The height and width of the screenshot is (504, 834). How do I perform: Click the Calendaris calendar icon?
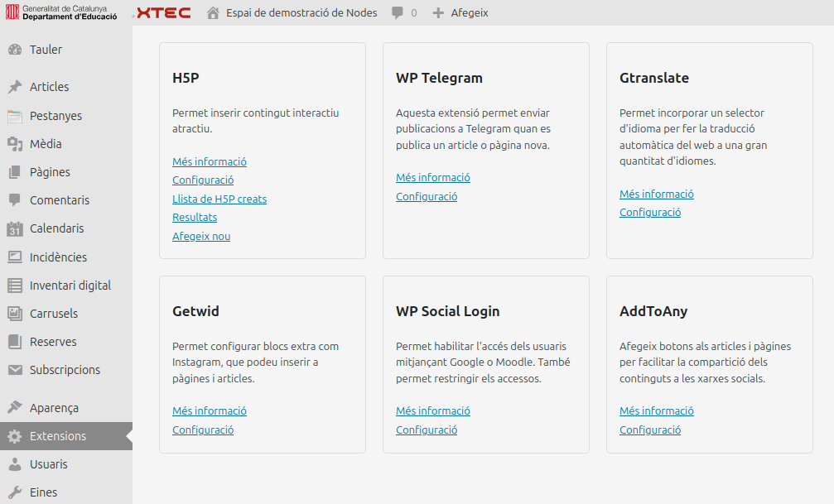[15, 229]
